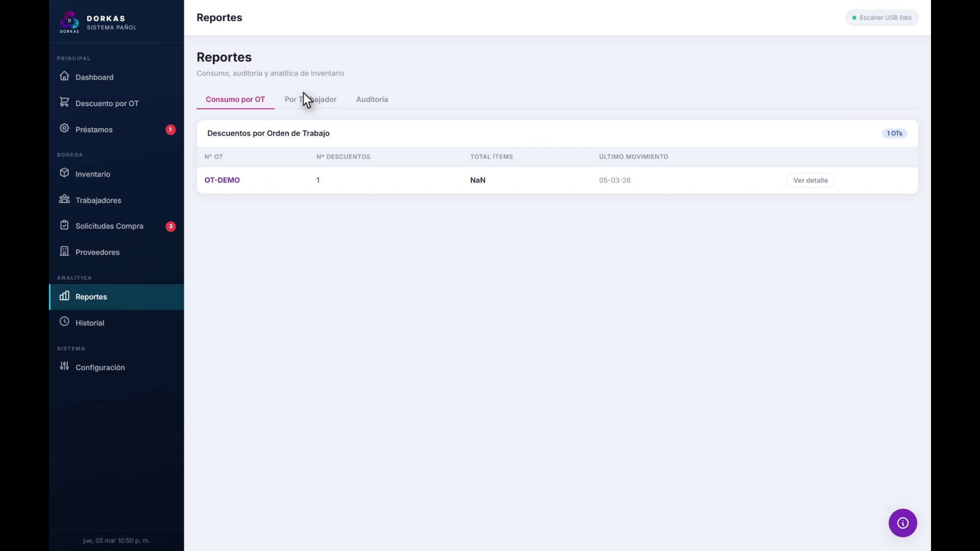The height and width of the screenshot is (551, 980).
Task: Click the Trabajadores people icon
Action: [64, 199]
